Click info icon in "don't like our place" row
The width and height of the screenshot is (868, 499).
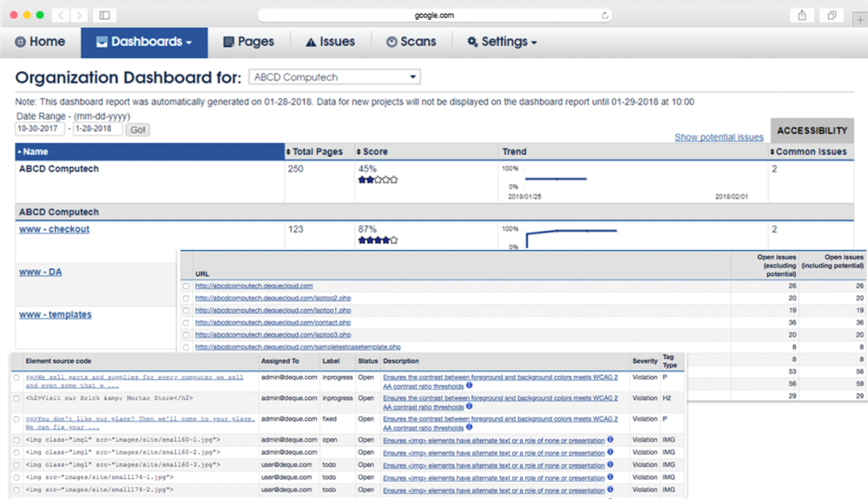point(469,426)
